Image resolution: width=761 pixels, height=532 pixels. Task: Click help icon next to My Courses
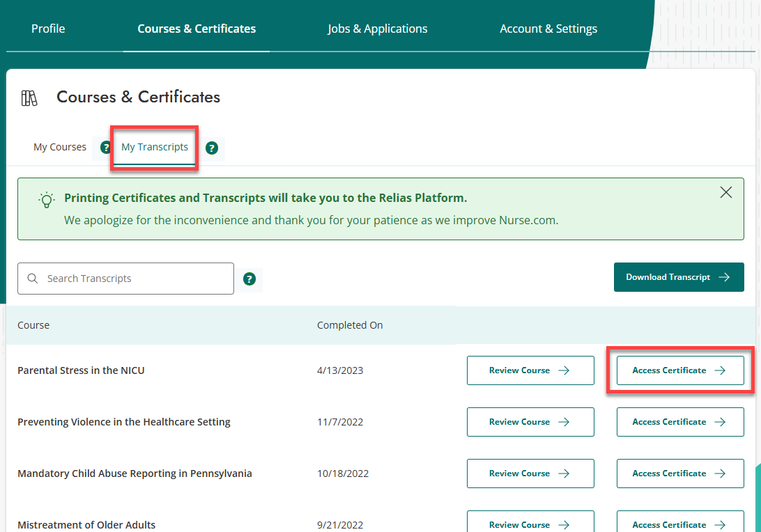pos(105,148)
